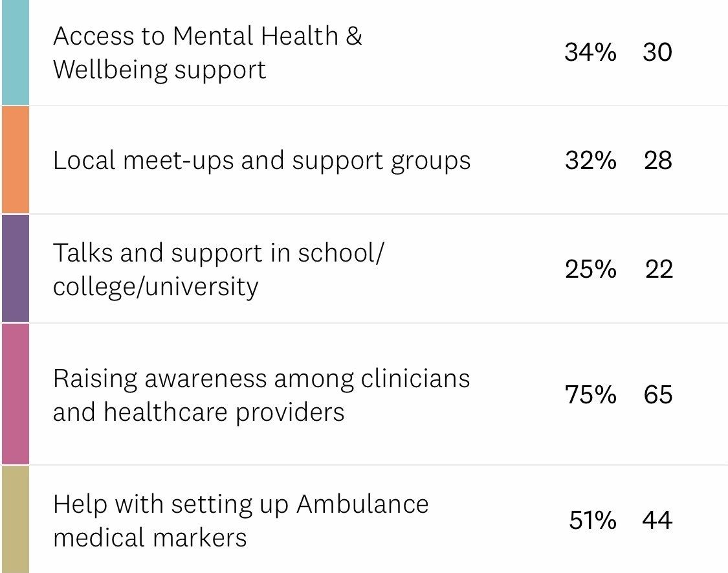
Task: Click the pink swatch for Raising awareness
Action: pyautogui.click(x=14, y=394)
